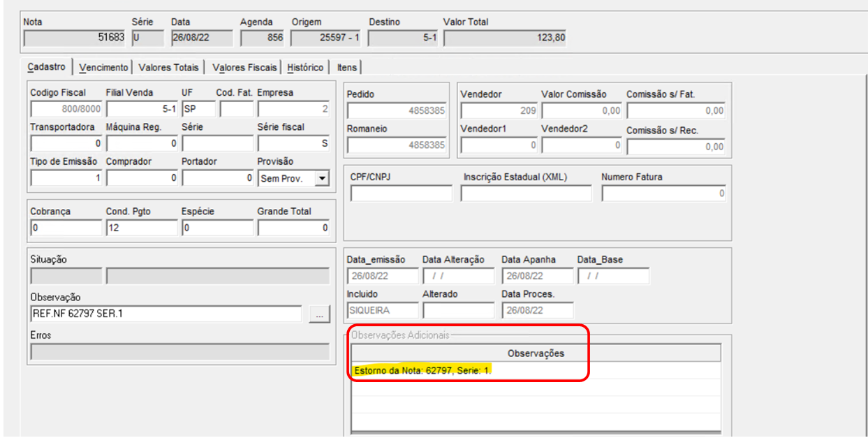
Task: Click the Comissão s/ Fat. field
Action: coord(676,110)
